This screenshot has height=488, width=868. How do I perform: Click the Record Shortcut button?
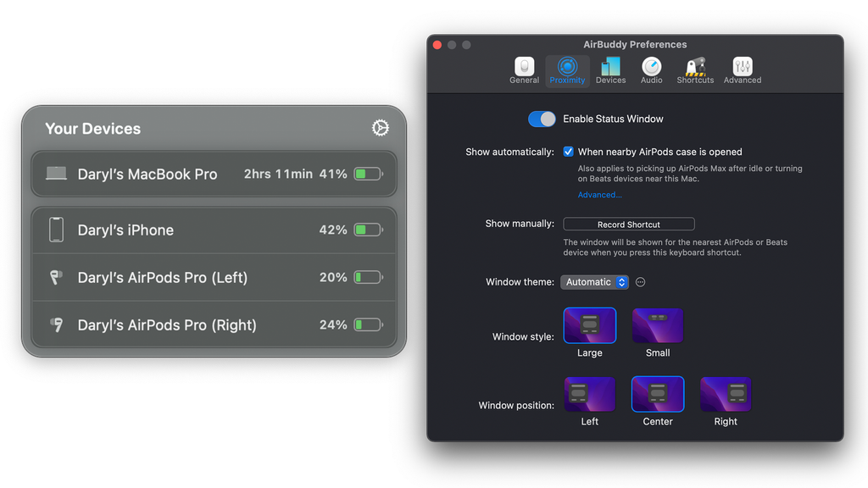pos(628,224)
